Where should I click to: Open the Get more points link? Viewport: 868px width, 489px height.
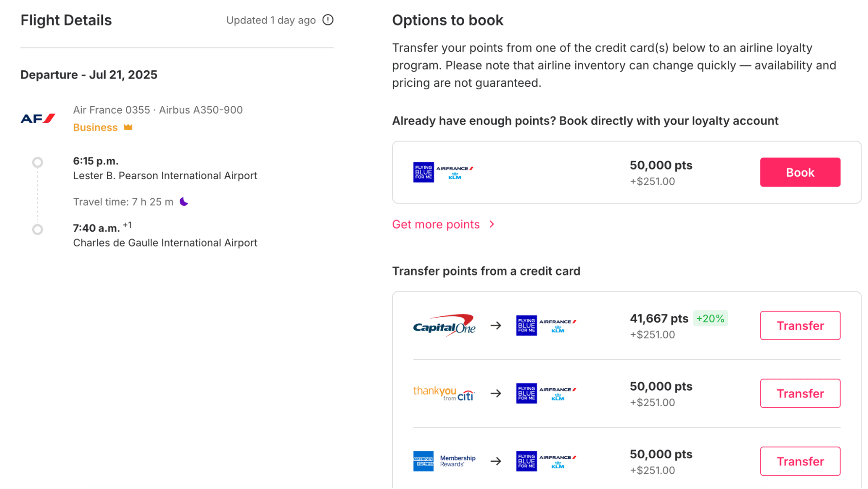(436, 224)
